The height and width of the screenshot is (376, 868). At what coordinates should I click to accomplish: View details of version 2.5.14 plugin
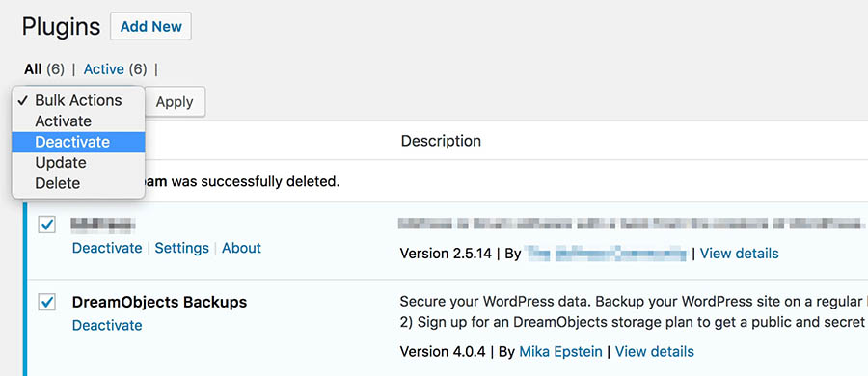739,254
